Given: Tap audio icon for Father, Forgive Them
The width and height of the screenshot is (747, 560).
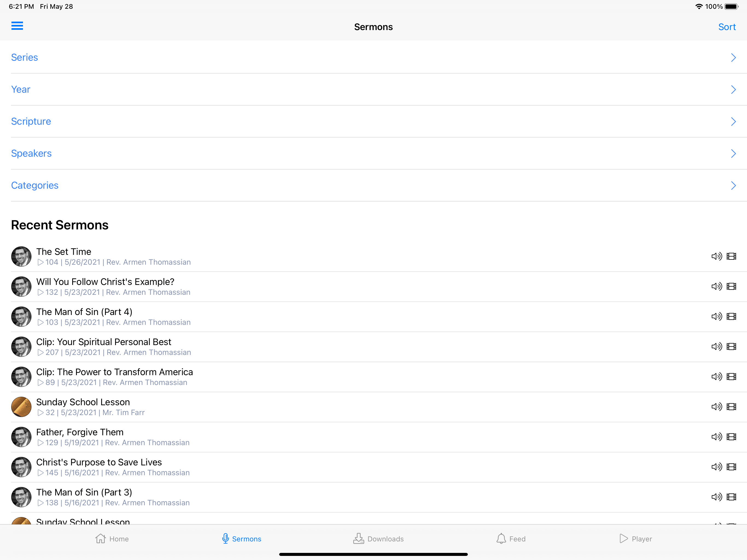Looking at the screenshot, I should pyautogui.click(x=716, y=437).
